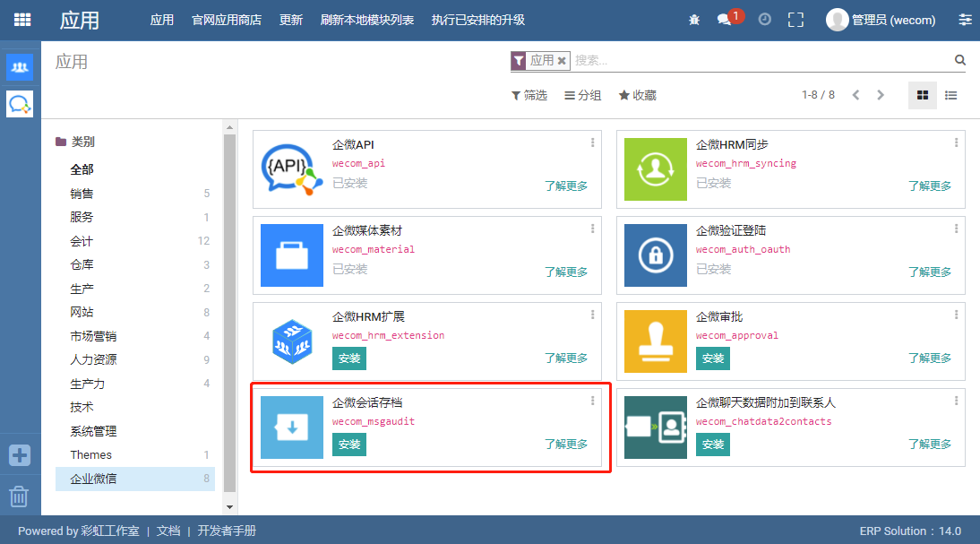Click the 企微媒体素材 briefcase icon
Screen dimensions: 980x544
click(x=292, y=255)
